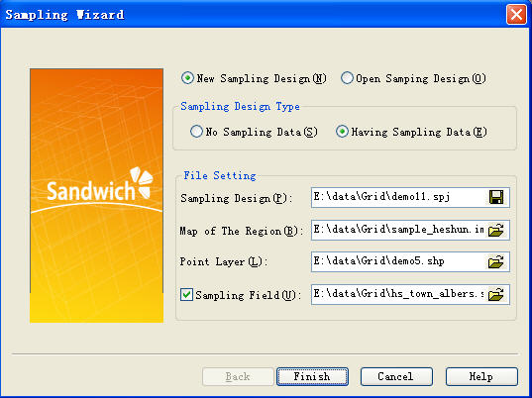Browse for the Point Layer shapefile
The width and height of the screenshot is (532, 398).
[x=496, y=261]
